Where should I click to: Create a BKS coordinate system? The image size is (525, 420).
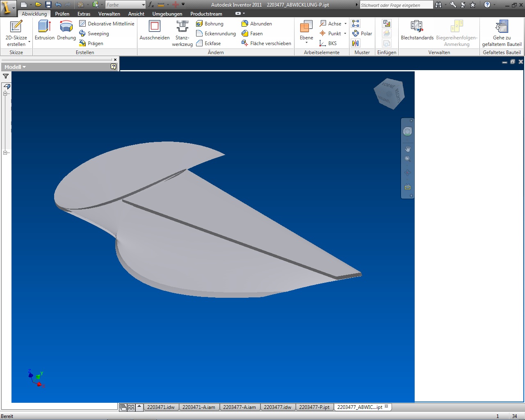point(328,43)
